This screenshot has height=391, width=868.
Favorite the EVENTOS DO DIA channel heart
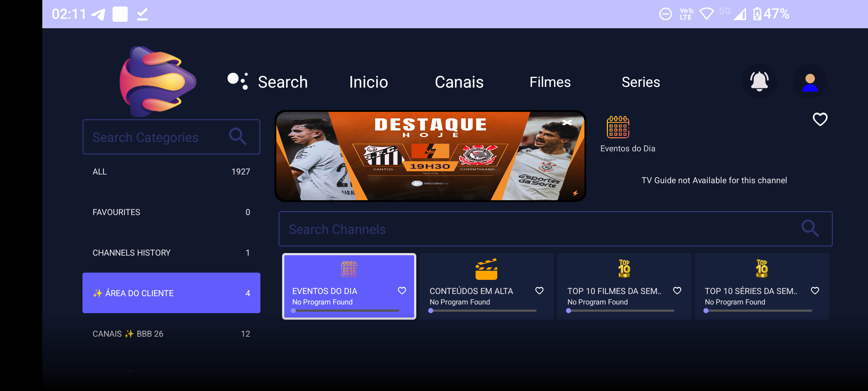click(x=402, y=291)
